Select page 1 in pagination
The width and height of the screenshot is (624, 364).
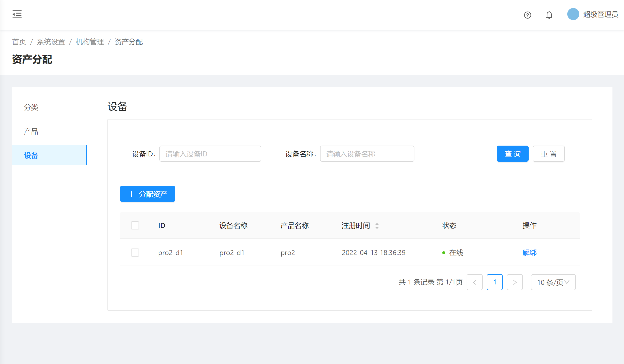494,282
